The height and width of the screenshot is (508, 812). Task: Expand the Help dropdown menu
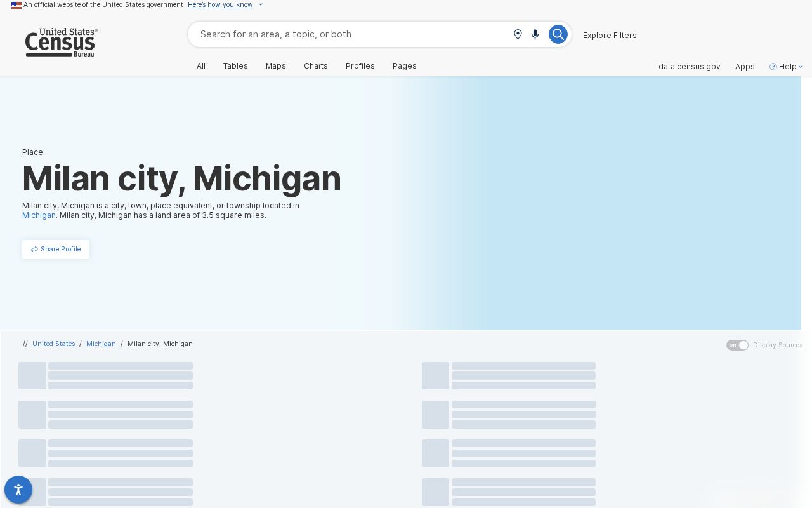787,67
